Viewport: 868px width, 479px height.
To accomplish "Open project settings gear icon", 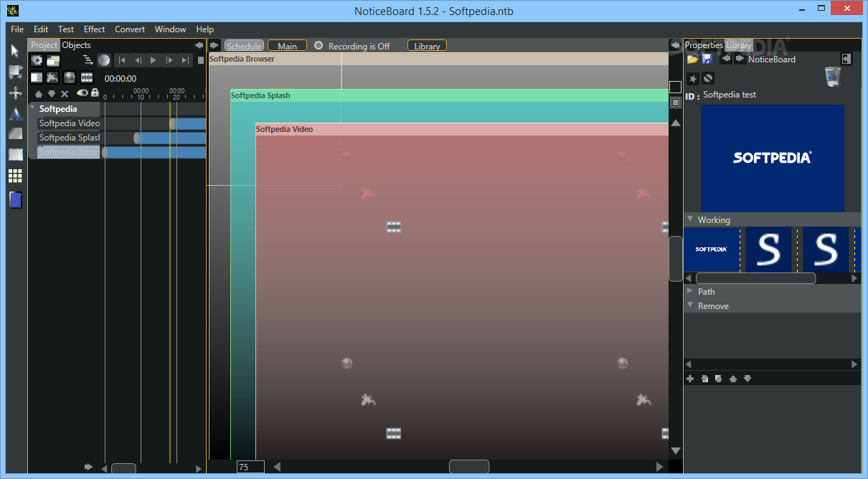I will [x=37, y=60].
